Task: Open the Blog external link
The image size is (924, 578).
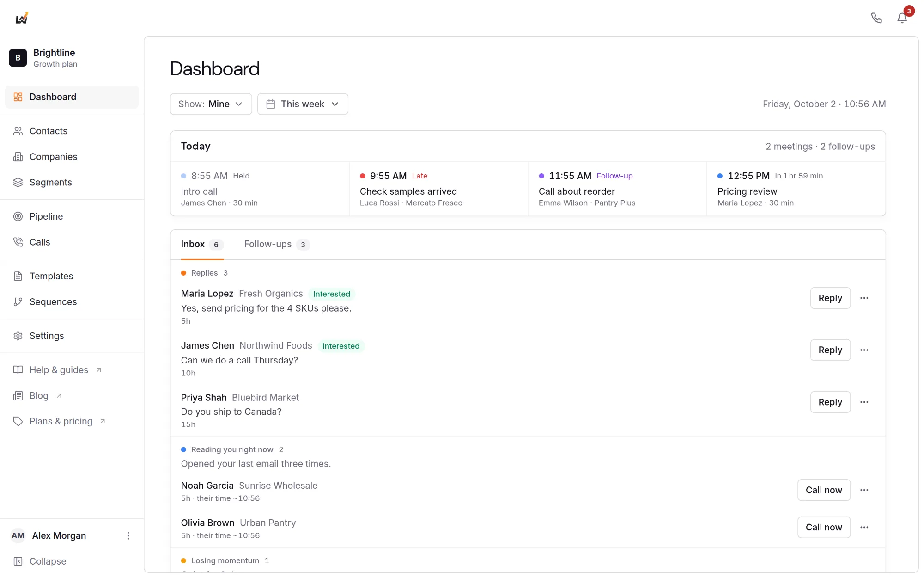Action: (x=72, y=396)
